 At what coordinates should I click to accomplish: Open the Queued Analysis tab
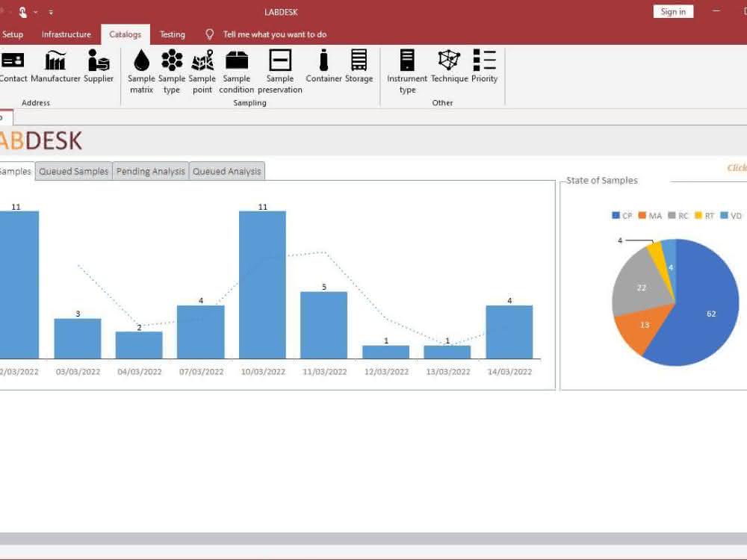[227, 172]
